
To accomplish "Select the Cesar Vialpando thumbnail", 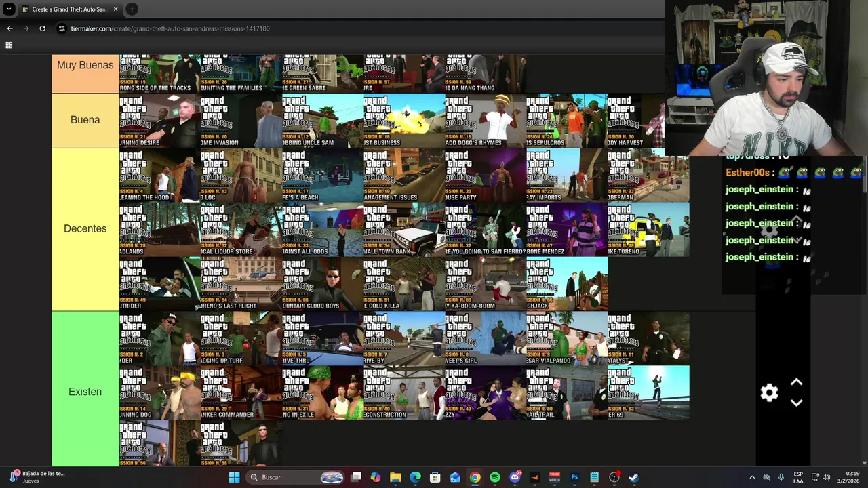I will click(x=567, y=338).
